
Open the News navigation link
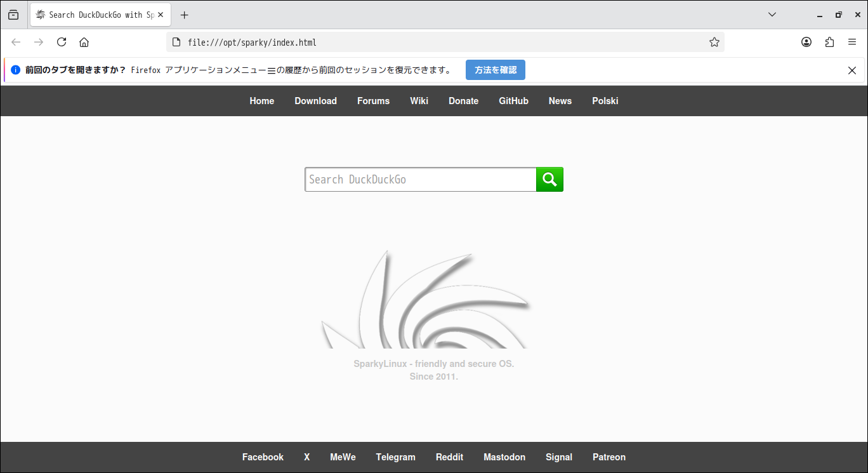(560, 101)
